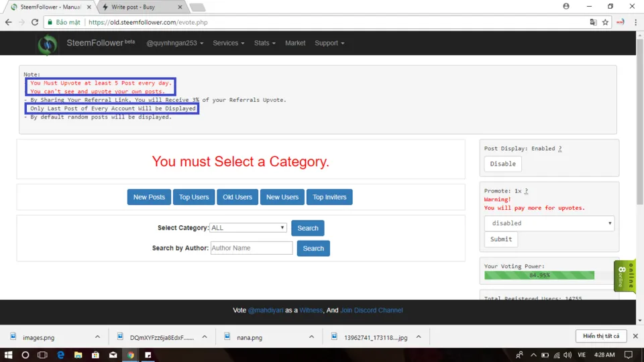644x362 pixels.
Task: Click Search next to Select Category
Action: point(308,228)
